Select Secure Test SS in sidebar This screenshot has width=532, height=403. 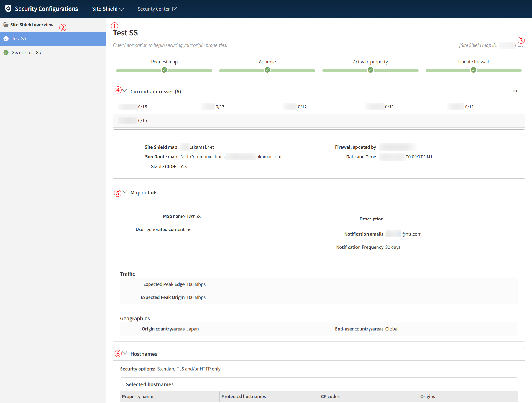(x=26, y=52)
